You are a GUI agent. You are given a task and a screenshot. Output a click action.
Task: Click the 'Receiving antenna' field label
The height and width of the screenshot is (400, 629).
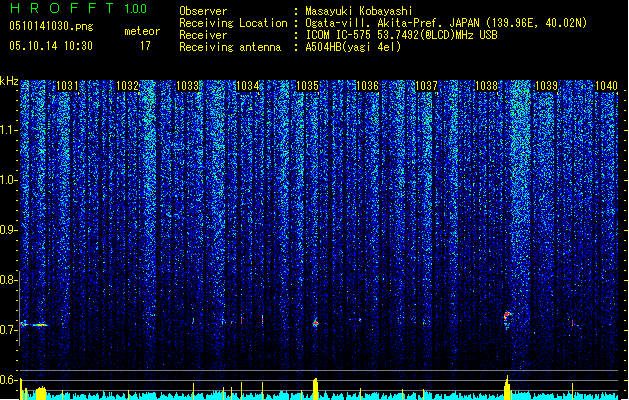pyautogui.click(x=230, y=47)
